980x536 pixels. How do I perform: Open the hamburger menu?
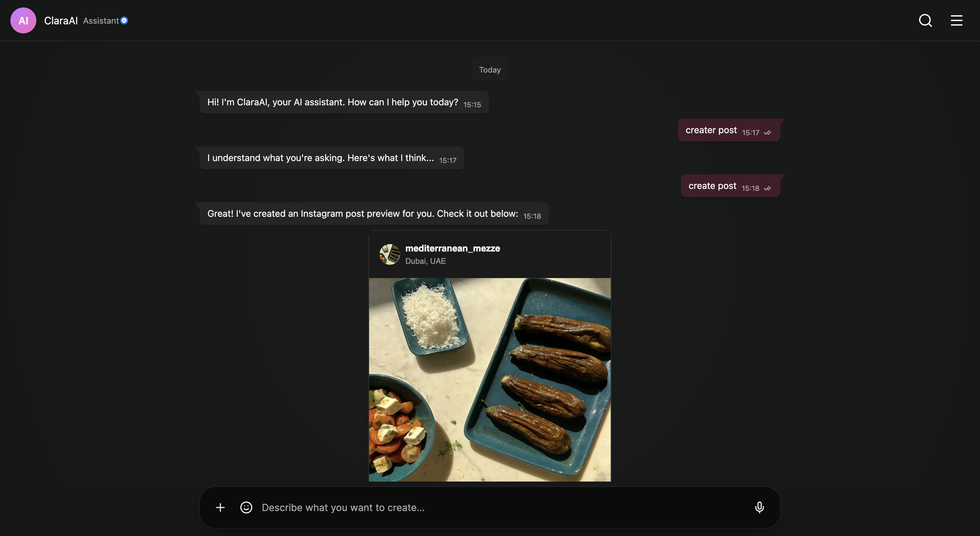956,20
